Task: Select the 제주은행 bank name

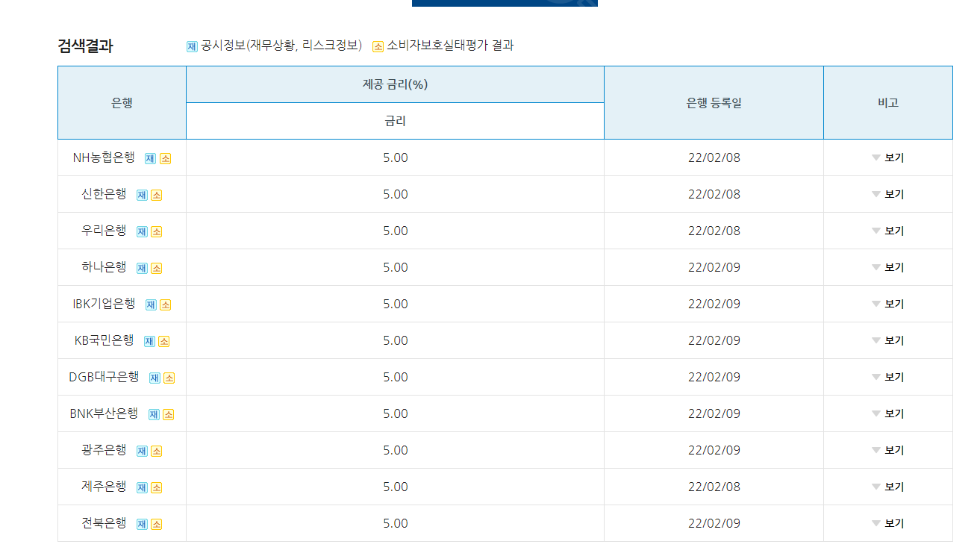Action: click(104, 487)
